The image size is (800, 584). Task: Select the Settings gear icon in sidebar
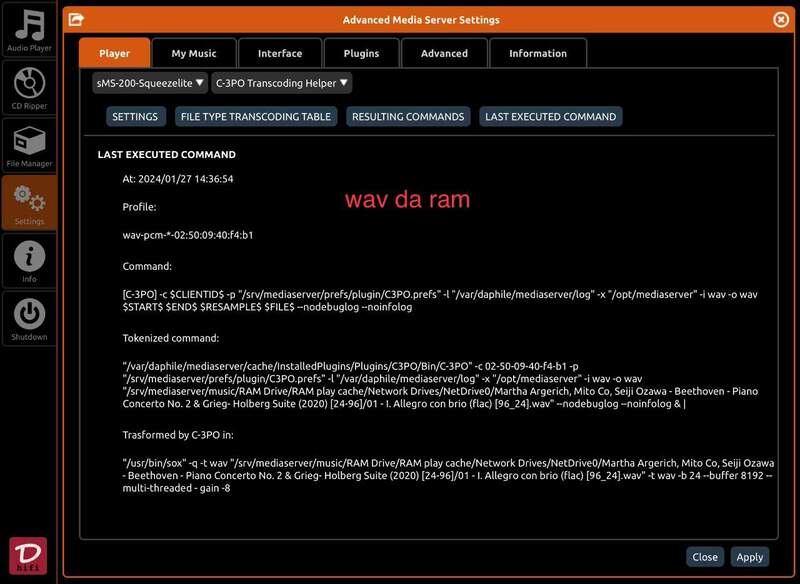pos(29,202)
